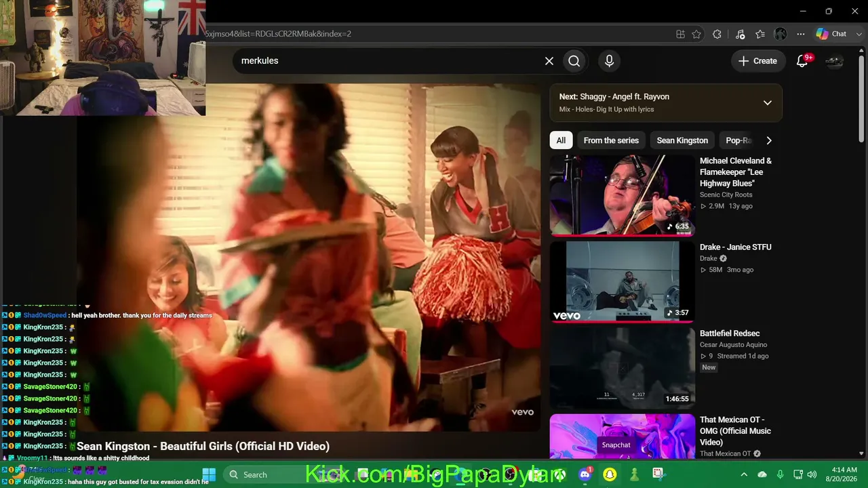
Task: Open Copilot Chat in the browser
Action: click(831, 34)
